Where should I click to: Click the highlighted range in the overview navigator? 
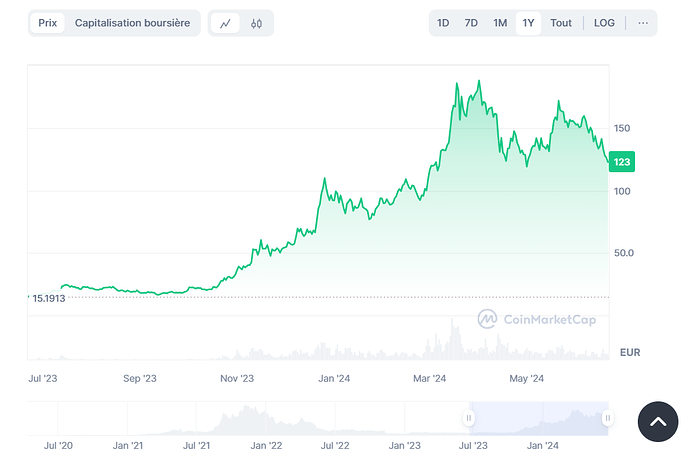539,418
